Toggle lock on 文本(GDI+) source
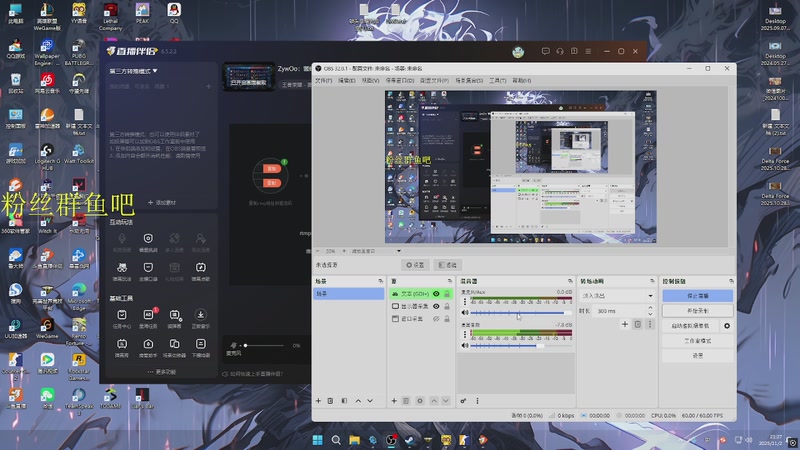 coord(447,294)
